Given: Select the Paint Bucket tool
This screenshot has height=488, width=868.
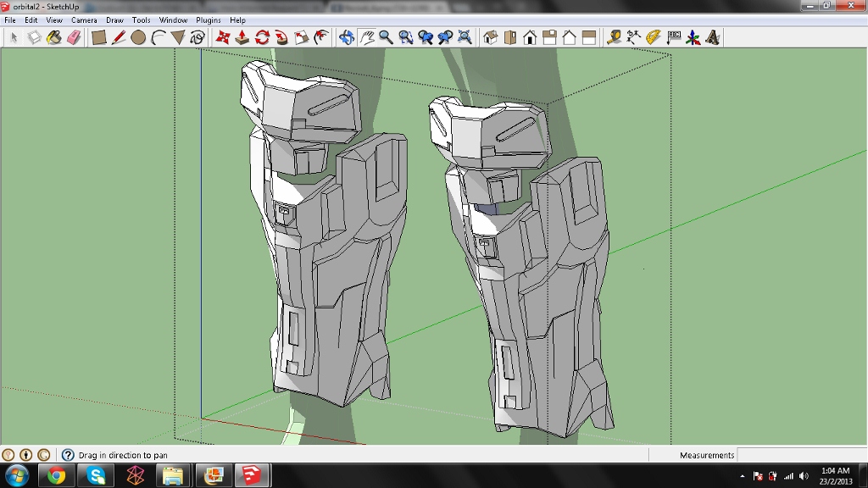Looking at the screenshot, I should (x=53, y=37).
